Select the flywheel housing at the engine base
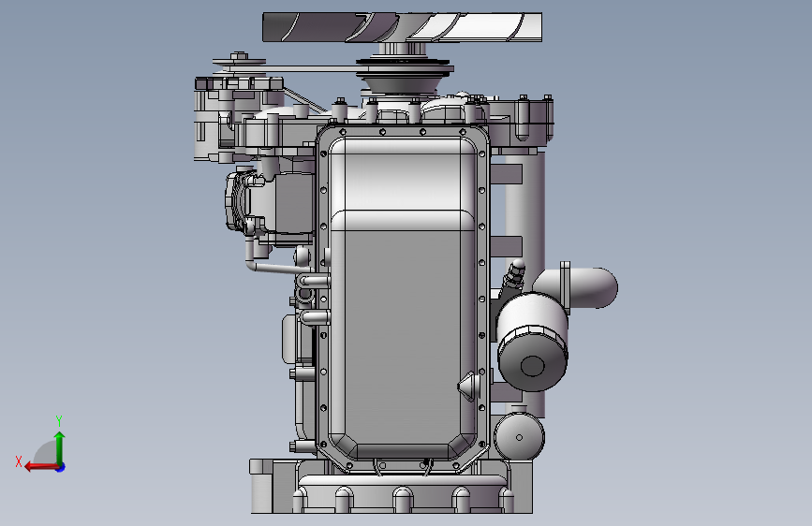Viewport: 812px width, 526px height. click(391, 486)
